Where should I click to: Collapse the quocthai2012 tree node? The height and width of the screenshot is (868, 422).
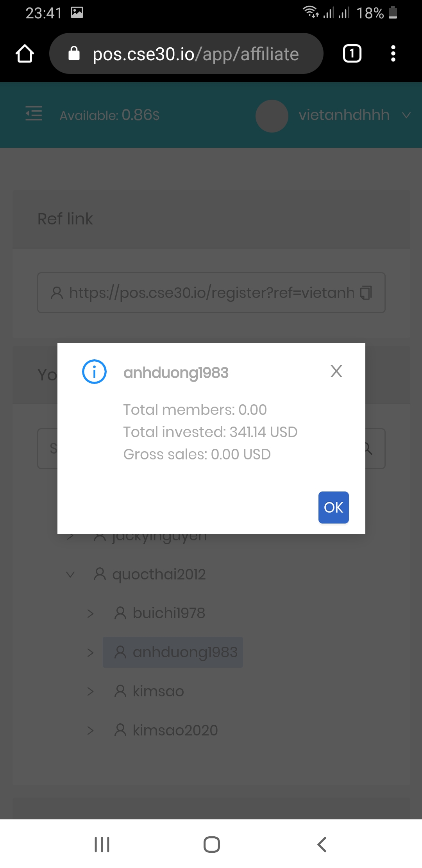pyautogui.click(x=70, y=574)
